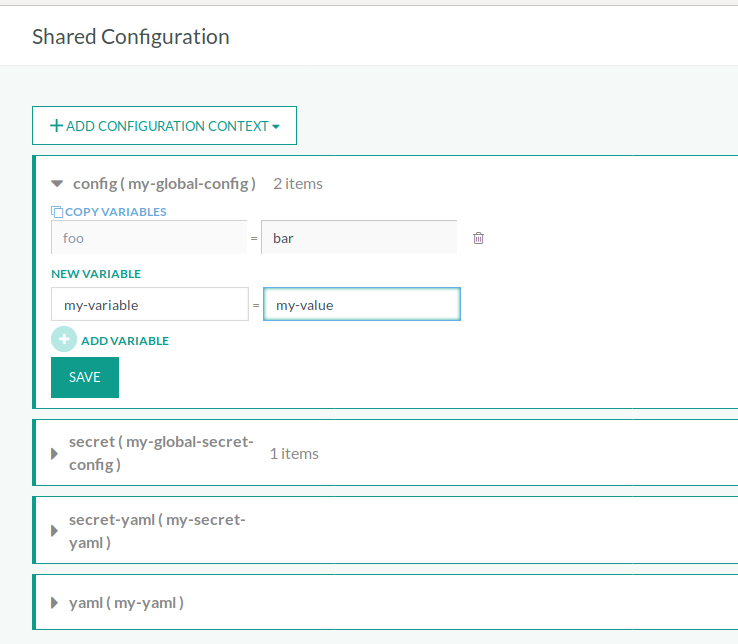The width and height of the screenshot is (738, 644).
Task: Expand the yaml section arrow
Action: (55, 603)
